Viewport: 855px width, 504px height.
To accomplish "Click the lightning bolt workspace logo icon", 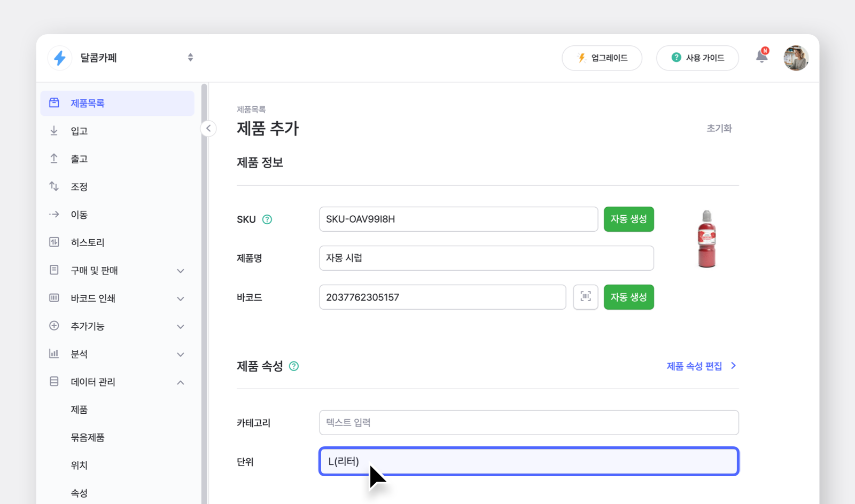I will coord(59,58).
